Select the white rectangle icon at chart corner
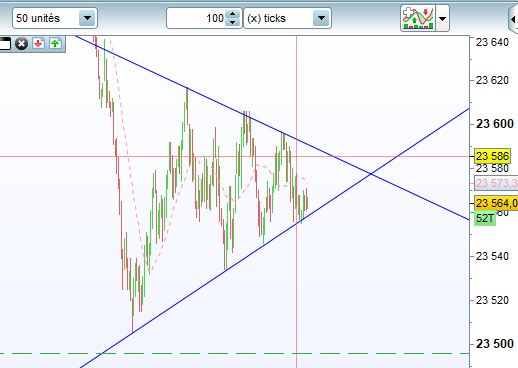 (x=5, y=44)
